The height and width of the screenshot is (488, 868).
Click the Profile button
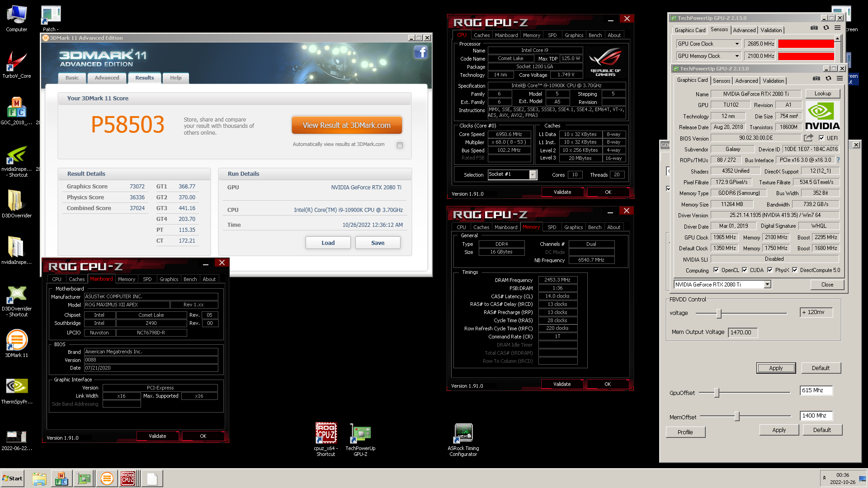click(x=685, y=432)
